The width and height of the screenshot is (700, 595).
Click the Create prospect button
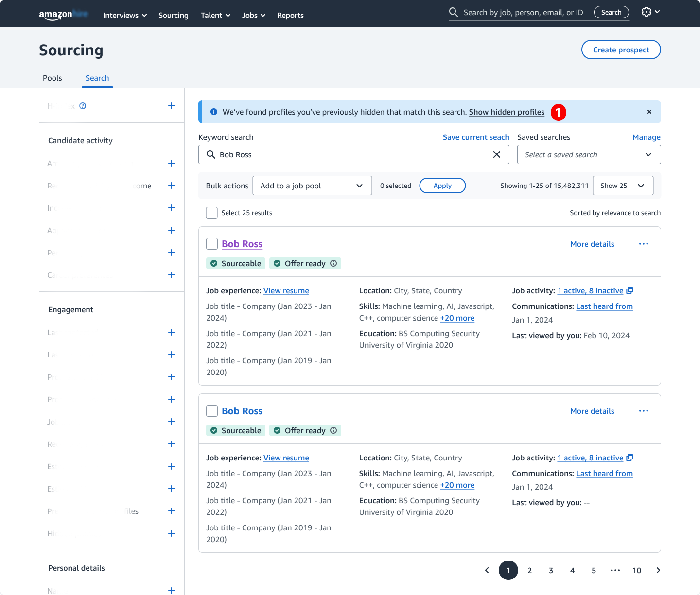(x=621, y=50)
